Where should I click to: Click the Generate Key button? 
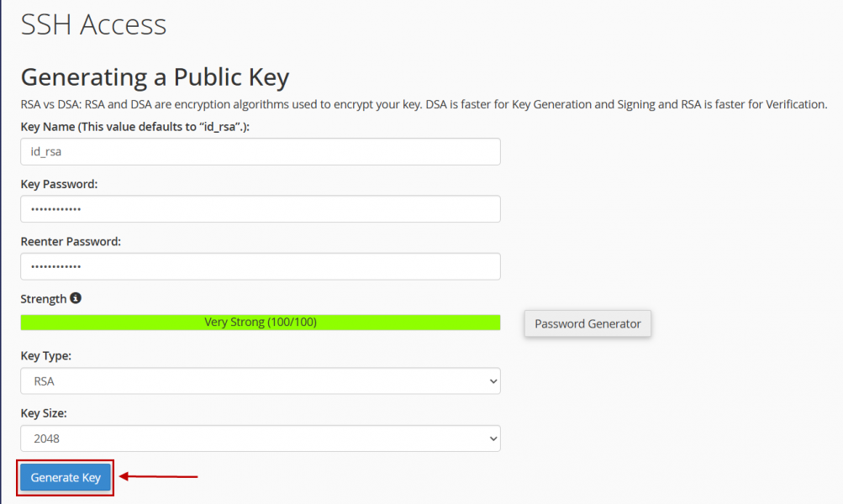[x=66, y=477]
